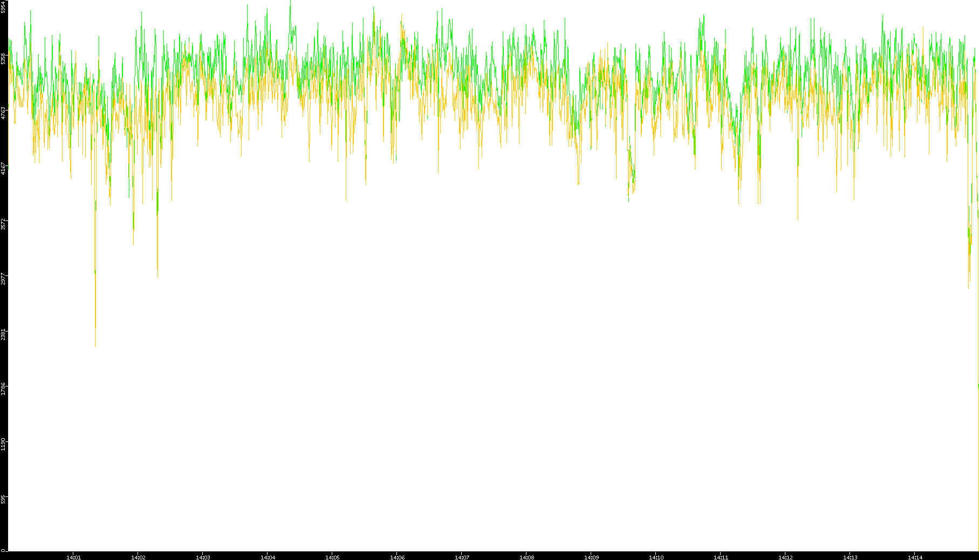This screenshot has height=560, width=979.
Task: Click the 14:02 time axis label
Action: pos(138,557)
